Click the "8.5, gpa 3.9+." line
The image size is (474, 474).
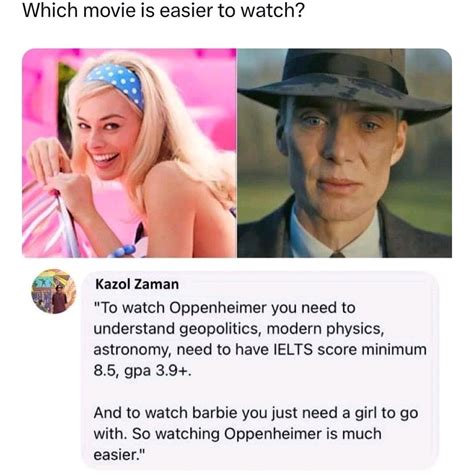[143, 371]
